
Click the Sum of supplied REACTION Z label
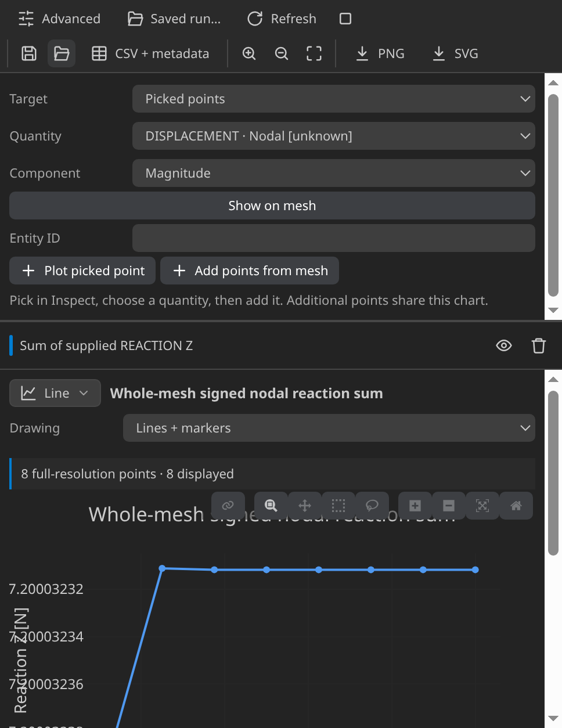[106, 345]
